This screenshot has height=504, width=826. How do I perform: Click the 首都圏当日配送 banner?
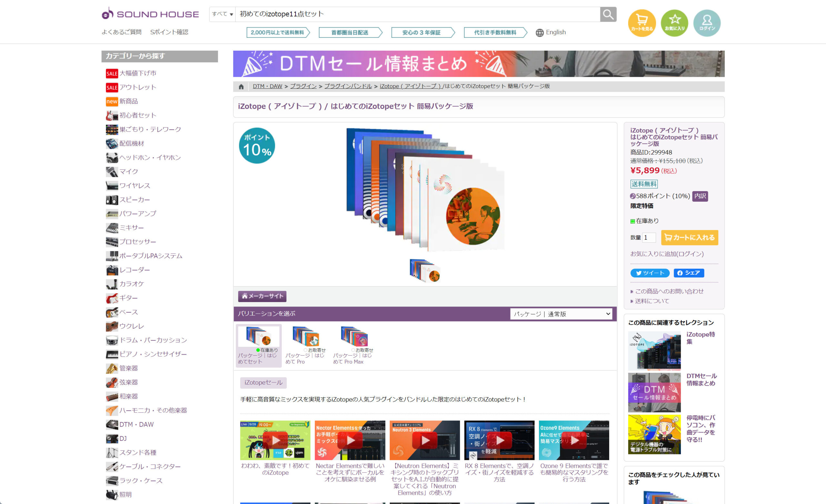pyautogui.click(x=350, y=33)
